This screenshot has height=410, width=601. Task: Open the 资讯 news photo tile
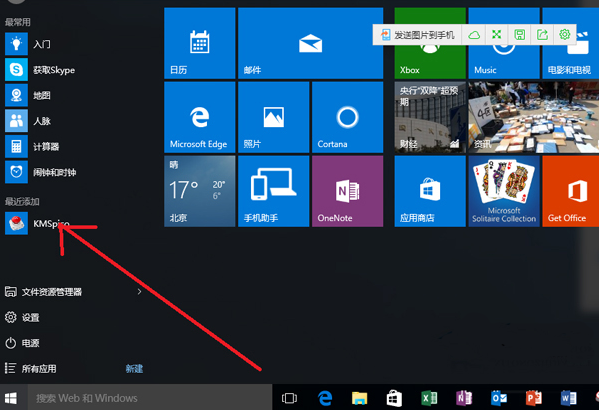tap(534, 117)
